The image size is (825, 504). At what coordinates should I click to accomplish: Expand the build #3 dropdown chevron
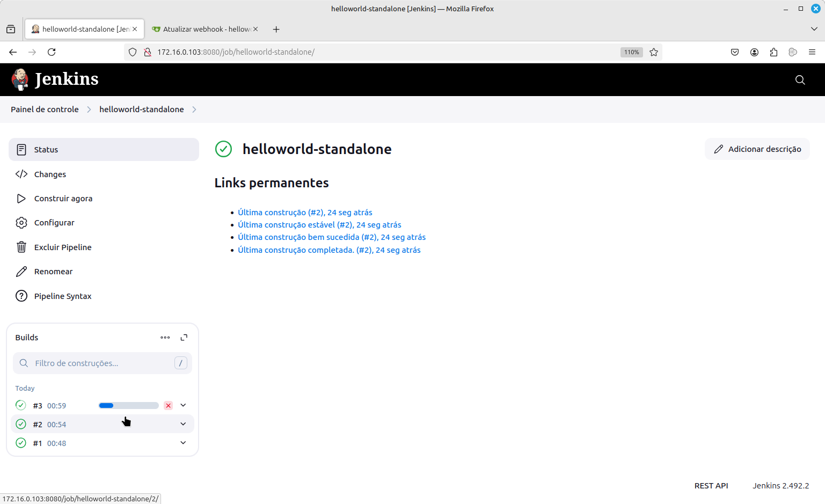183,405
